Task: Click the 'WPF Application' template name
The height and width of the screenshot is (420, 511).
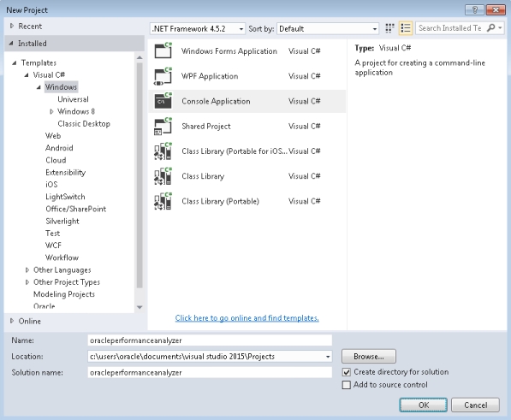Action: (210, 76)
